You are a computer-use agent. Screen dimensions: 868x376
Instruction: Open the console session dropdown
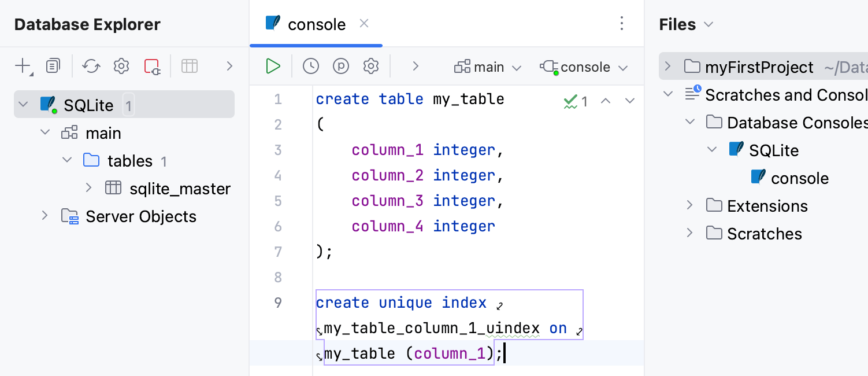click(x=584, y=67)
